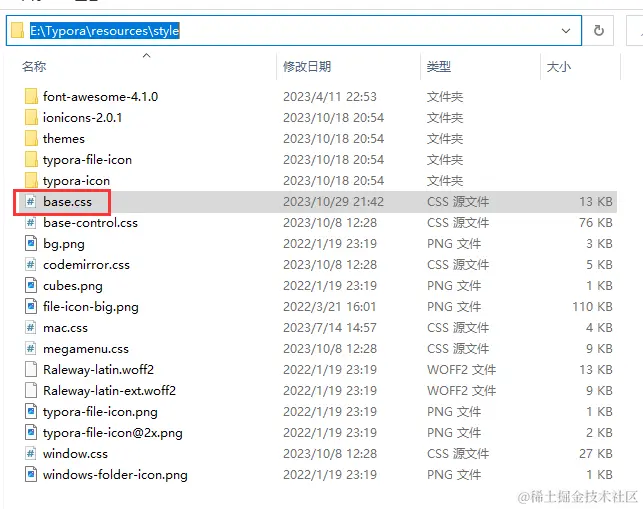Click WOFF2 文件 type of Raleway-latin.woff2
This screenshot has width=643, height=509.
pos(461,370)
